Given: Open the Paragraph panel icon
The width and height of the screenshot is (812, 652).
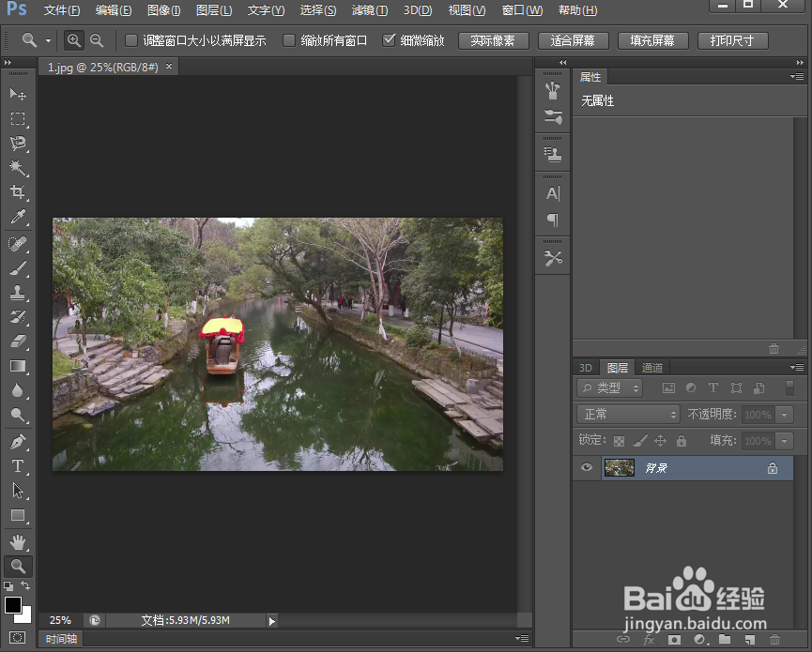Looking at the screenshot, I should 553,220.
